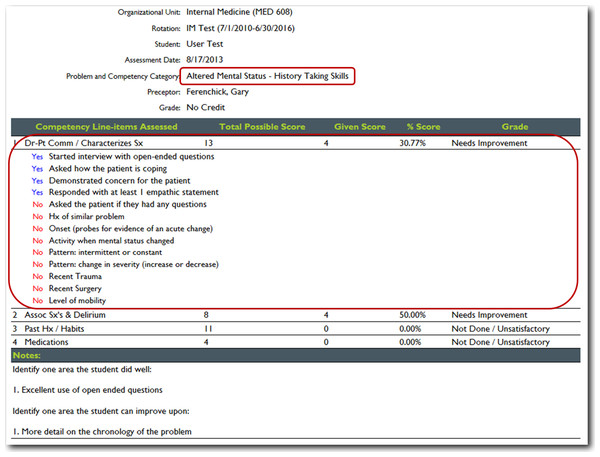Click the 'Competency Line-items Assessed' column header
Screen dimensions: 600x457
(106, 127)
